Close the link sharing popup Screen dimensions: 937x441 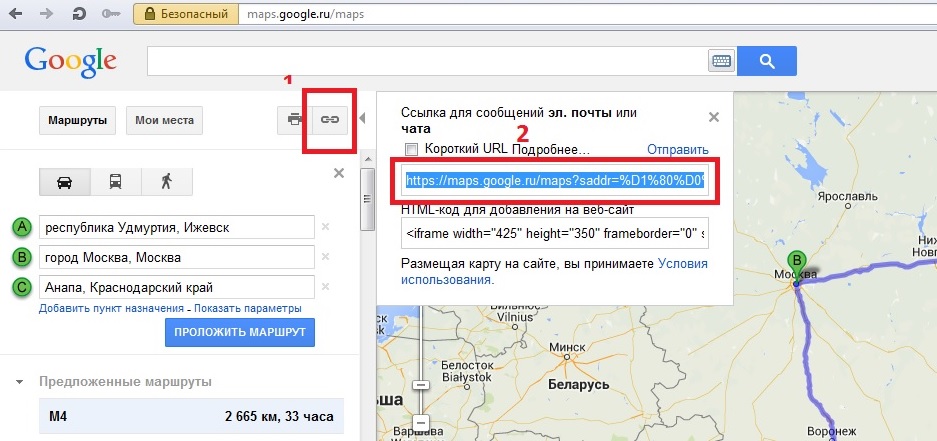click(x=714, y=117)
